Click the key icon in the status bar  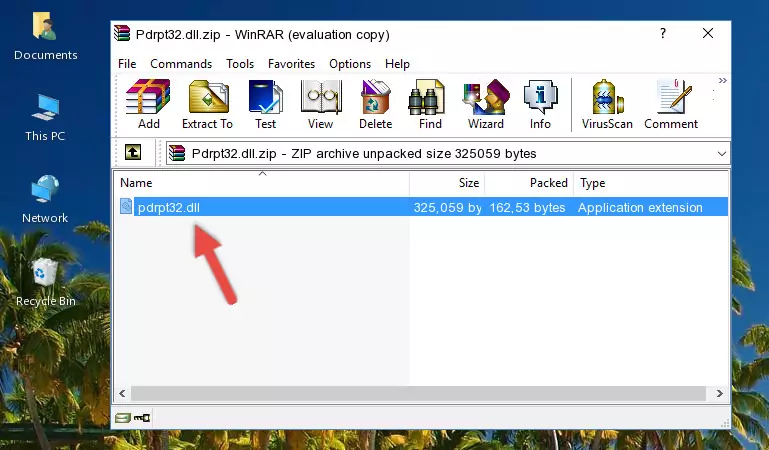(142, 418)
